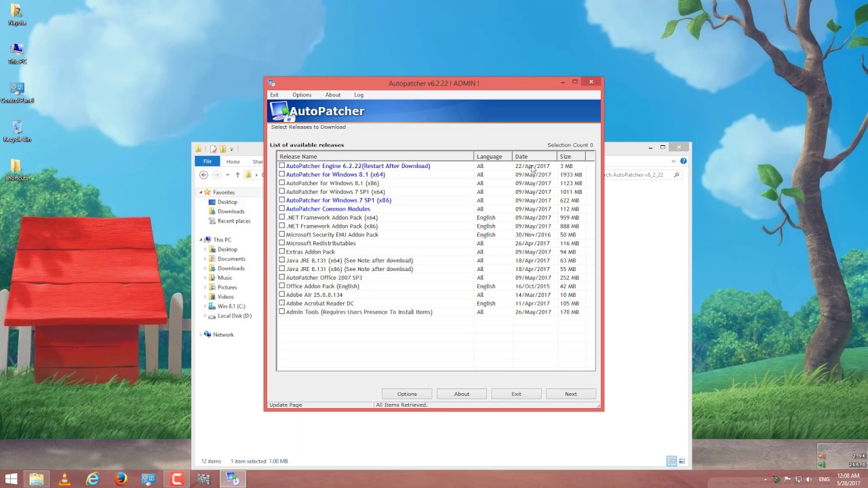
Task: Click the network meter tray icon
Action: tap(776, 479)
